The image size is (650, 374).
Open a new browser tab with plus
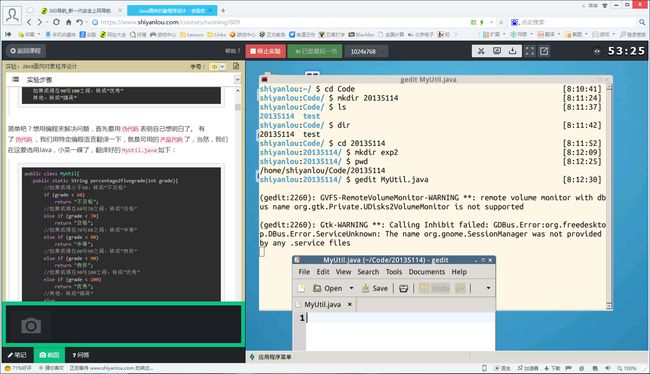coord(223,10)
